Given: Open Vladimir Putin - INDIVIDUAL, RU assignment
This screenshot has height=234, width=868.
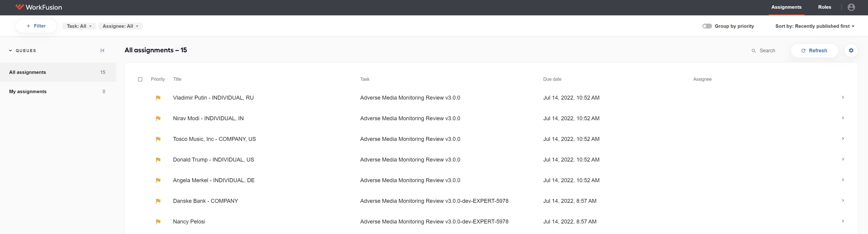Looking at the screenshot, I should [213, 98].
